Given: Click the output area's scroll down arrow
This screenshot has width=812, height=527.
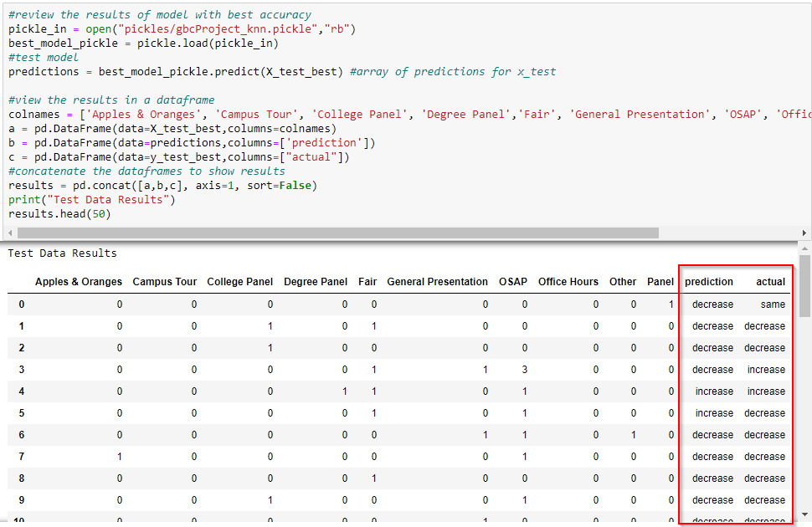Looking at the screenshot, I should (x=805, y=514).
